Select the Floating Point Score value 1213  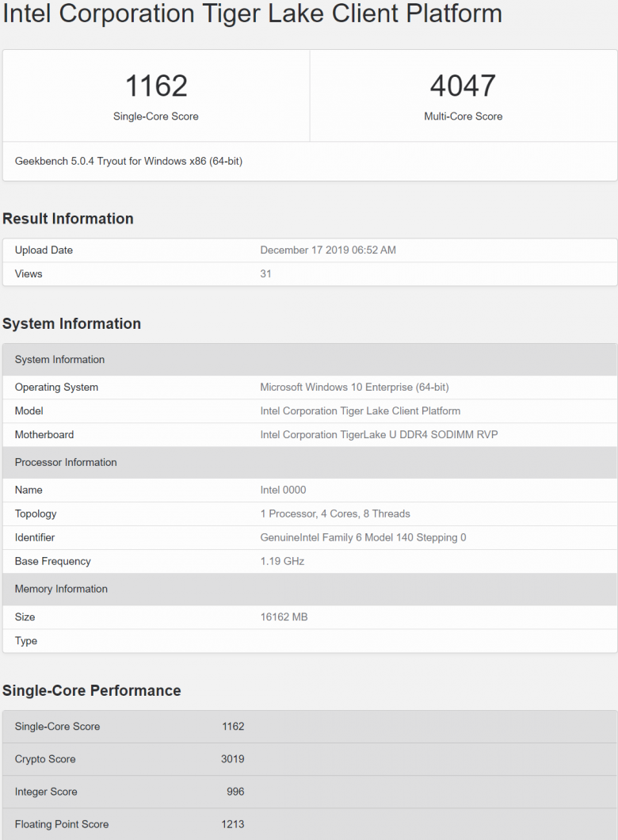[x=232, y=824]
